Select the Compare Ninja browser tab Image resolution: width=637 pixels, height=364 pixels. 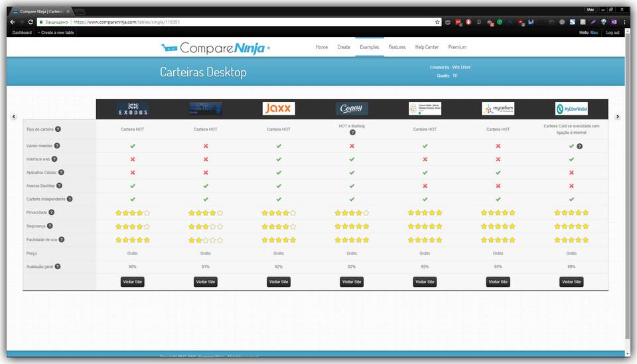(40, 11)
